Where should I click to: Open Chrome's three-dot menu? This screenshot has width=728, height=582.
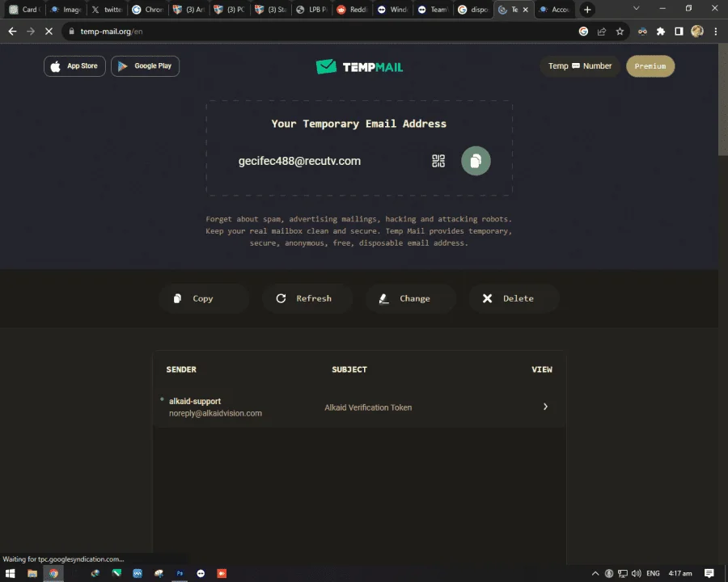716,31
